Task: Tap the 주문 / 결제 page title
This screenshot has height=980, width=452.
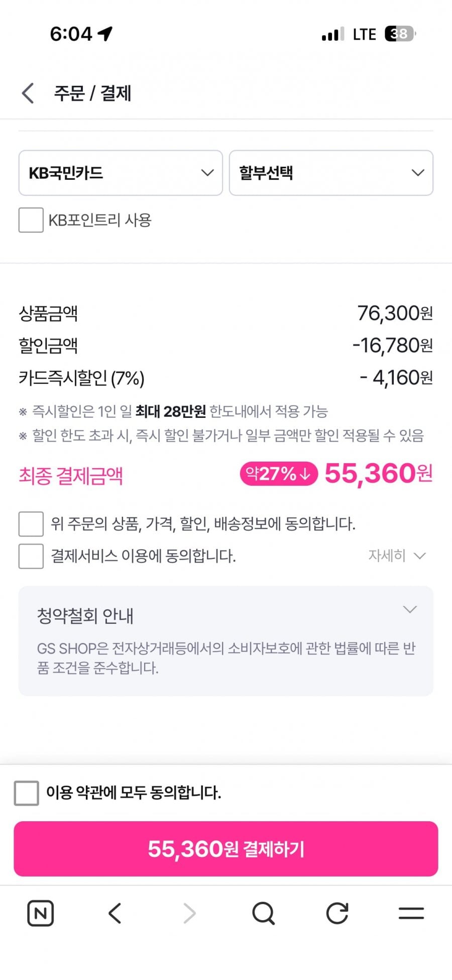Action: (92, 93)
